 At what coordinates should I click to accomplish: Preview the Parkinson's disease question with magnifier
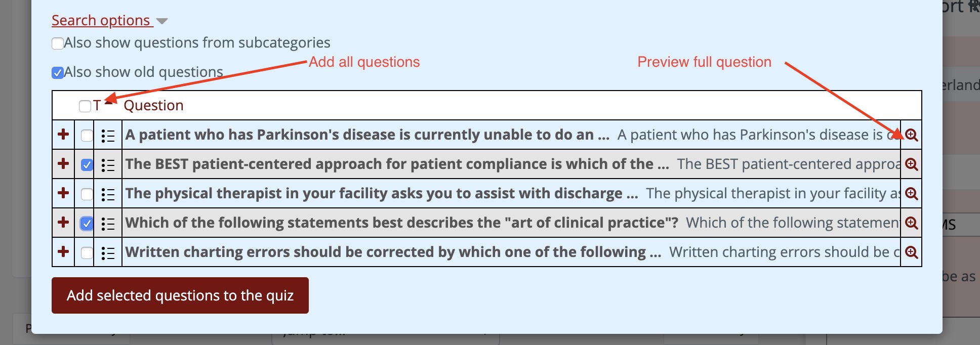coord(911,135)
